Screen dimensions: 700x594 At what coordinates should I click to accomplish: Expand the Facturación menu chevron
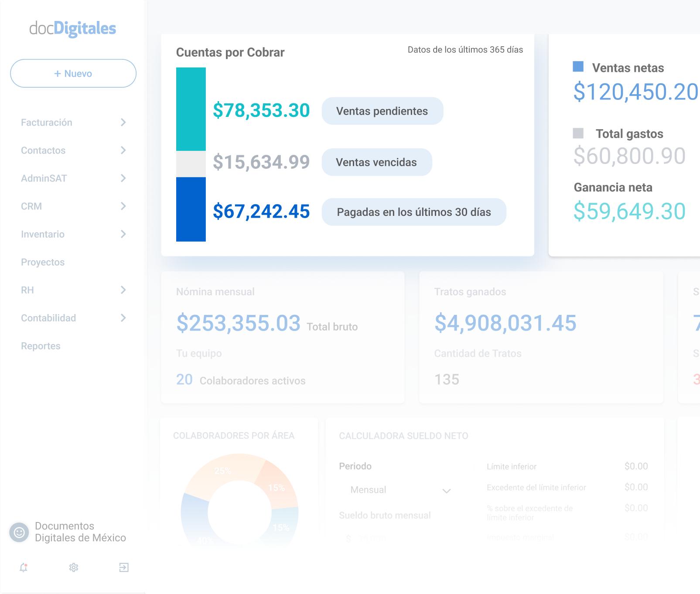(x=123, y=123)
